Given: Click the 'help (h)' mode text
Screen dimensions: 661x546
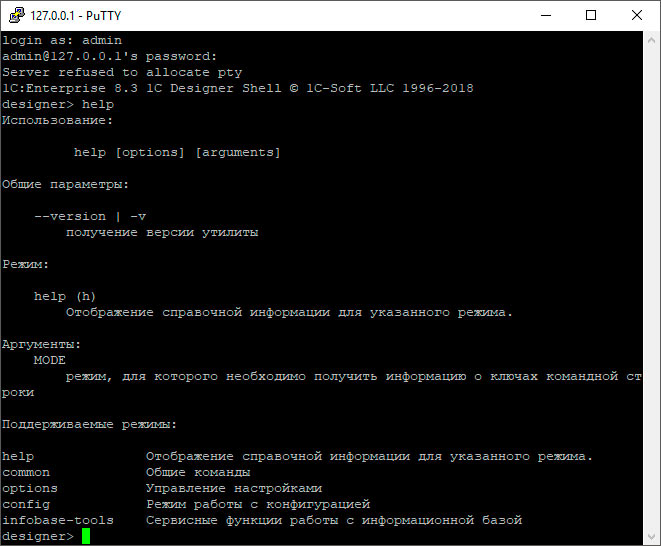Looking at the screenshot, I should (65, 296).
